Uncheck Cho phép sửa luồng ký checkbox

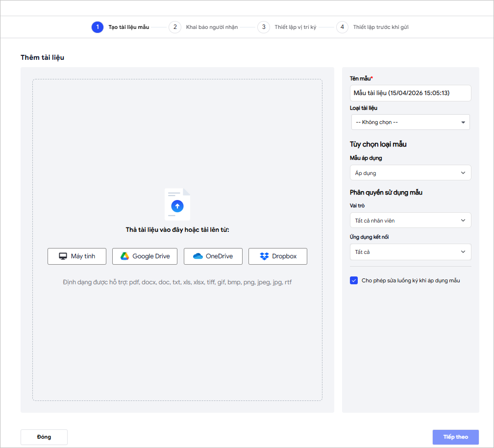tap(354, 280)
